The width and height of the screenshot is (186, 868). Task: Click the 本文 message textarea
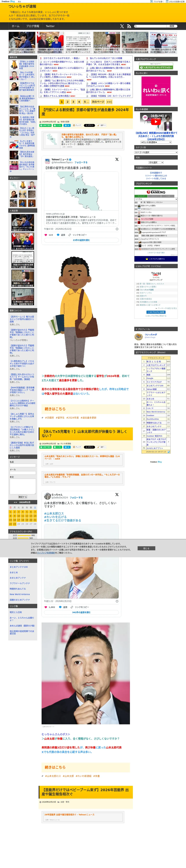click(x=23, y=487)
